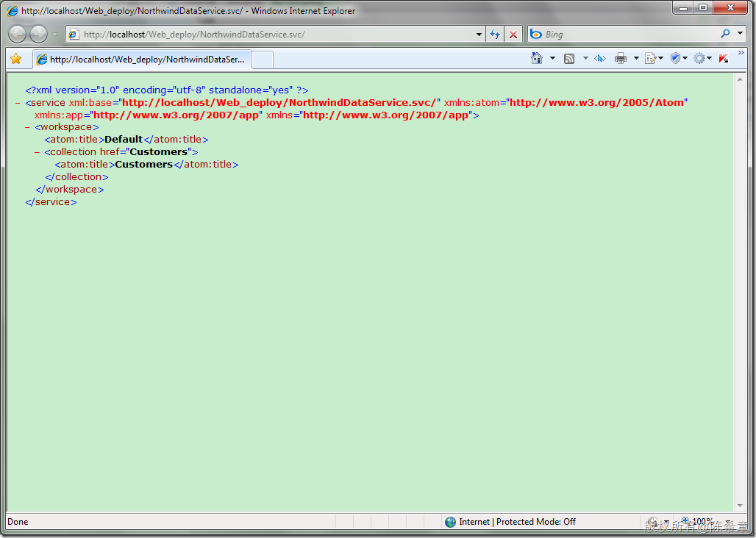Click the red Kaspersky toolbar icon
756x538 pixels.
tap(723, 58)
